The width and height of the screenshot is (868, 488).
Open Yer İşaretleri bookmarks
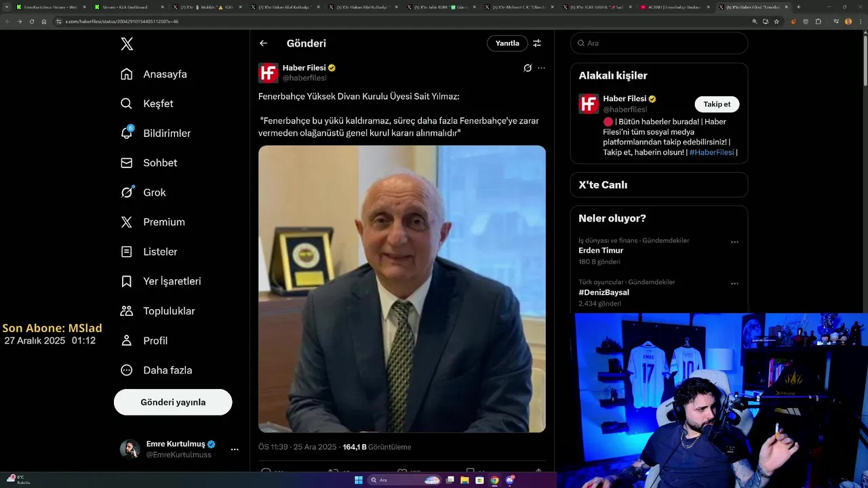pos(161,281)
